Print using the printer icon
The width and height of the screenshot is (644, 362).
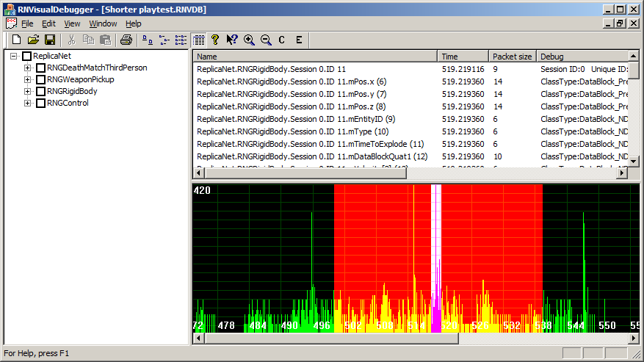126,40
